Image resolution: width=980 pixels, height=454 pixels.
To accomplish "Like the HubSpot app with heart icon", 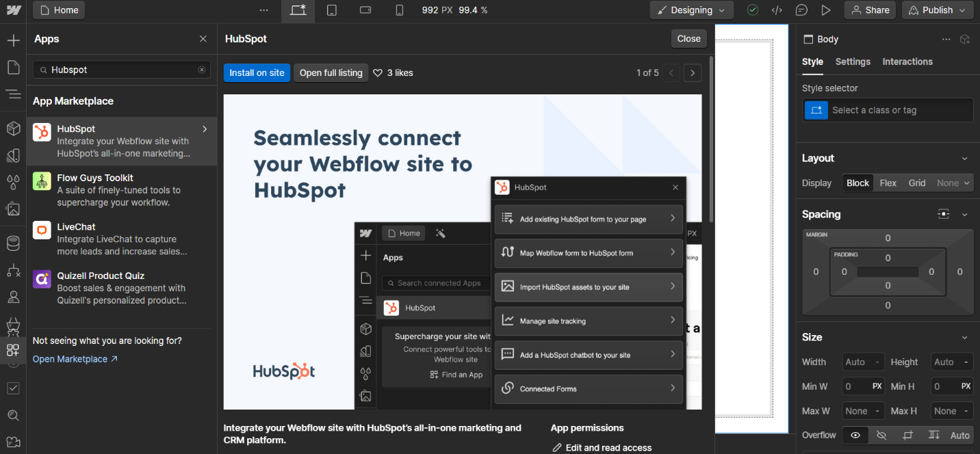I will [x=378, y=72].
